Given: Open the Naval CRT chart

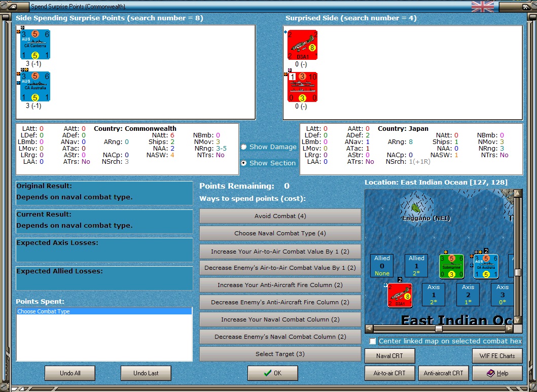Looking at the screenshot, I should (390, 355).
